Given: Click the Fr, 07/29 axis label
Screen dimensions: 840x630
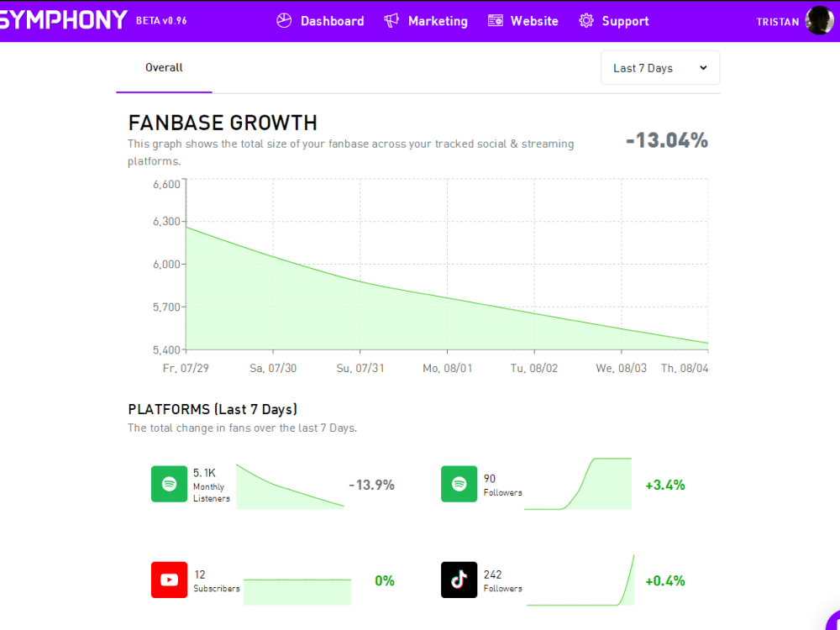Looking at the screenshot, I should coord(186,369).
